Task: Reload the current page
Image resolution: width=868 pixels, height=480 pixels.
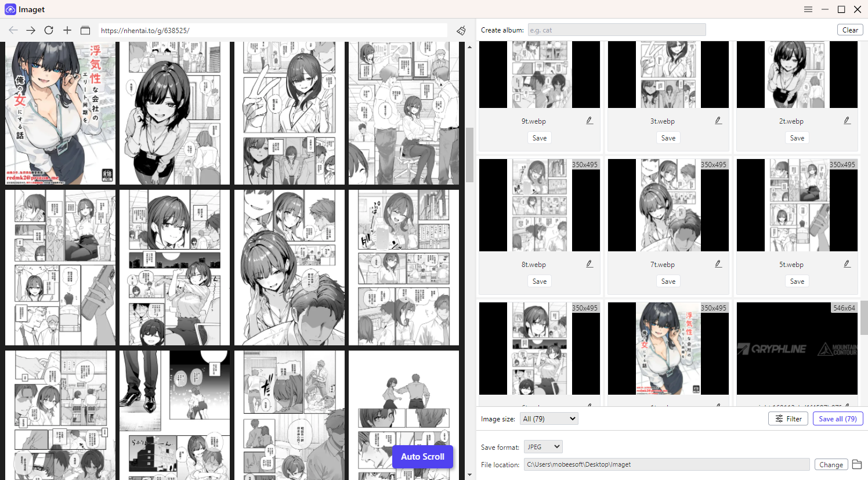Action: (x=49, y=30)
